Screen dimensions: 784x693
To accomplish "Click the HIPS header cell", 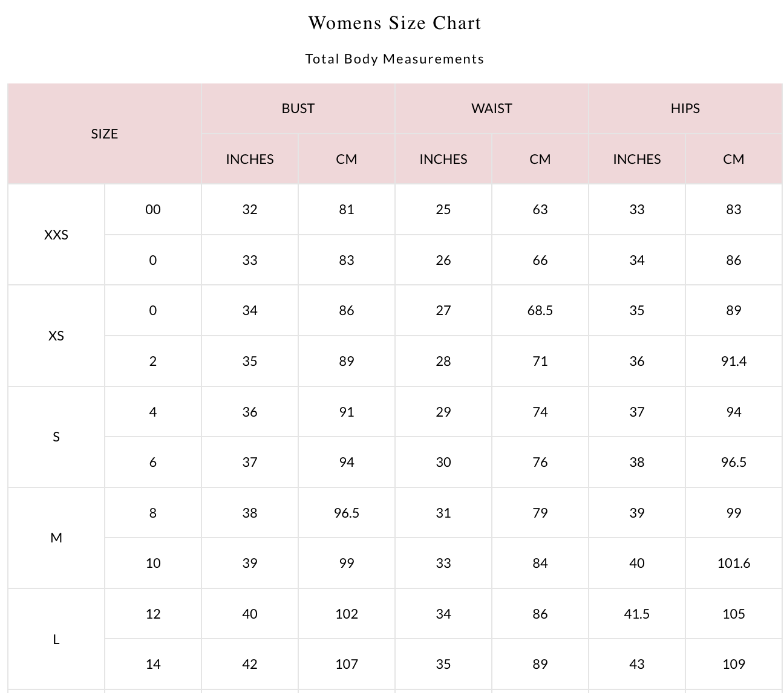I will (685, 108).
